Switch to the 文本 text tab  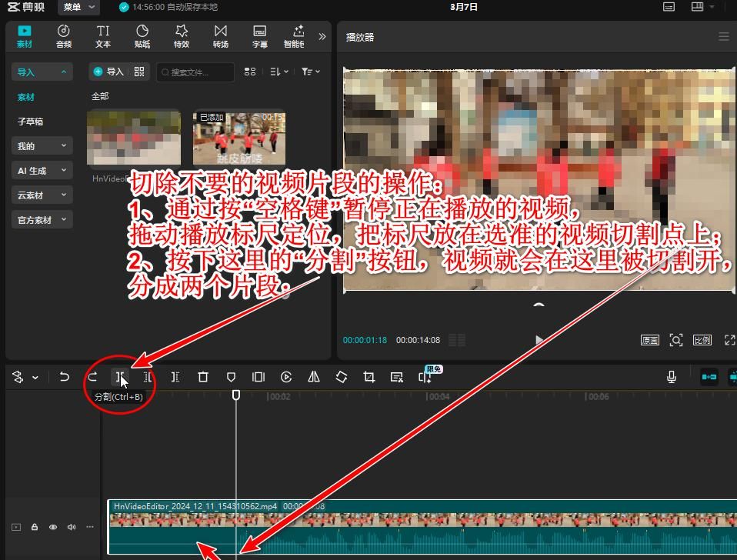tap(103, 36)
